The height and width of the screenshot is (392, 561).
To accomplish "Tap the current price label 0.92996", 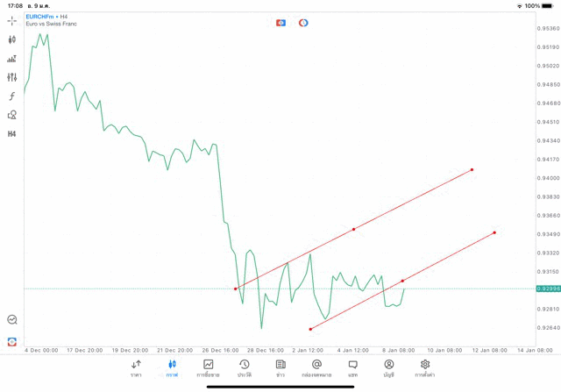I will pyautogui.click(x=547, y=289).
